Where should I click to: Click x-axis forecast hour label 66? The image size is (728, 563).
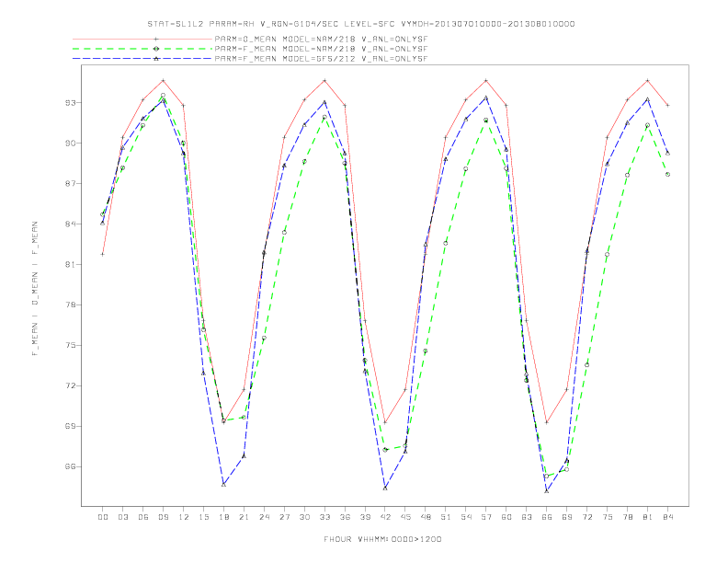pyautogui.click(x=547, y=517)
